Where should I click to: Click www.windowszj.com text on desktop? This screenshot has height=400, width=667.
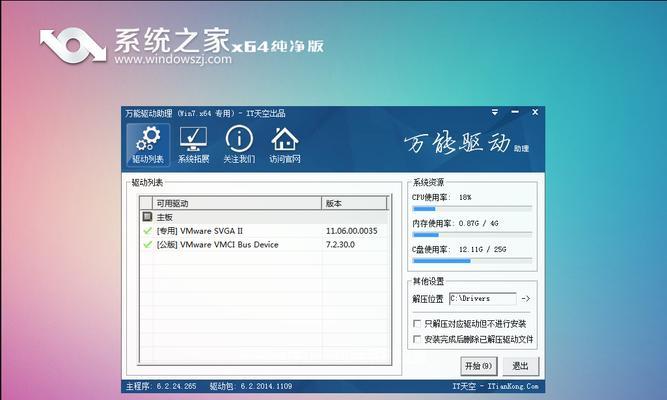click(173, 59)
